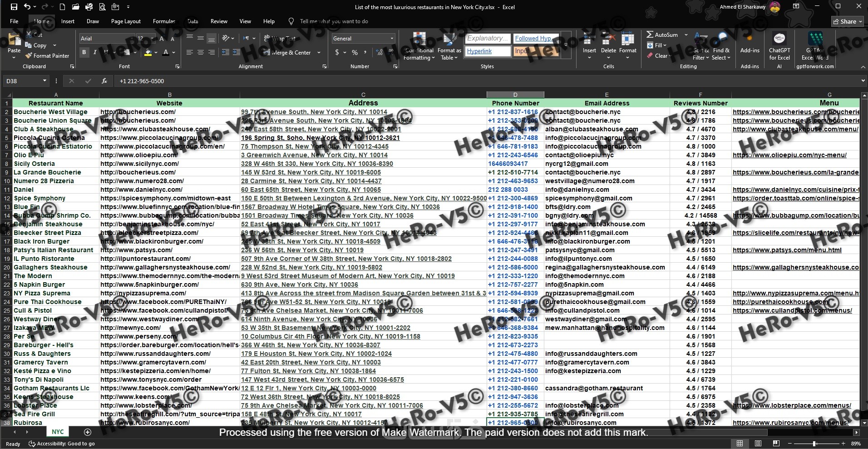Open the Find & Select menu
The height and width of the screenshot is (449, 868).
tap(721, 46)
